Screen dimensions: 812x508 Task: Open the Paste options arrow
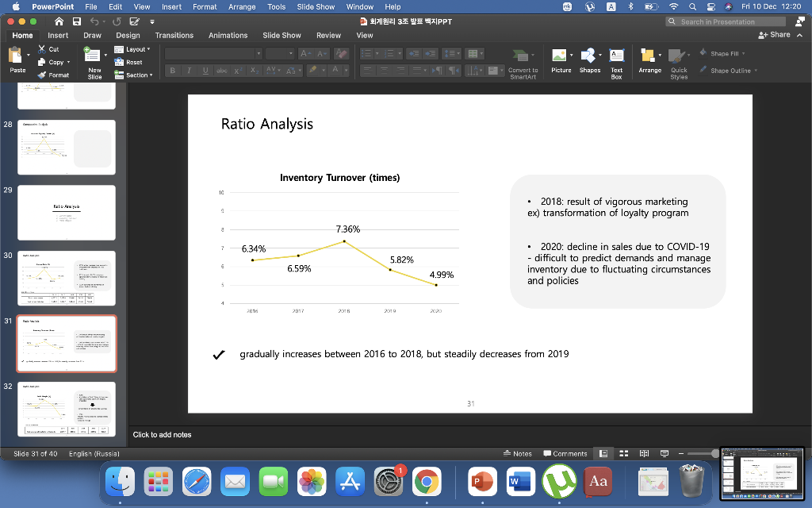click(28, 55)
